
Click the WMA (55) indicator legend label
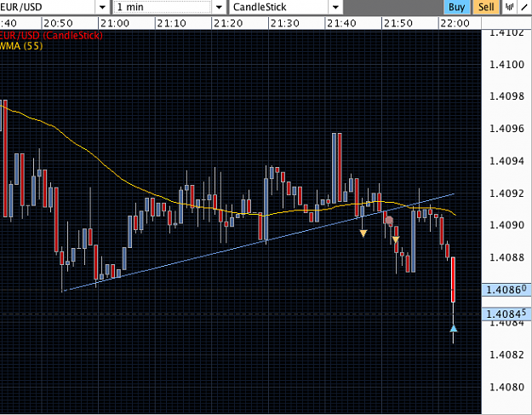(21, 45)
